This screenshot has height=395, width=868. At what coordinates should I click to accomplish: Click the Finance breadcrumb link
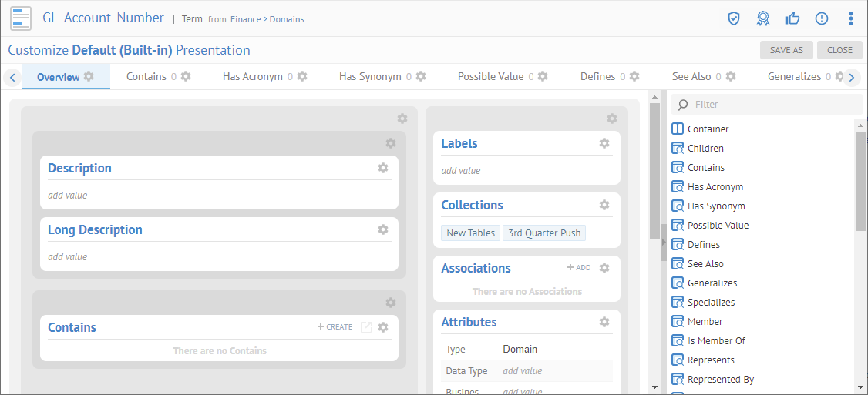coord(246,19)
